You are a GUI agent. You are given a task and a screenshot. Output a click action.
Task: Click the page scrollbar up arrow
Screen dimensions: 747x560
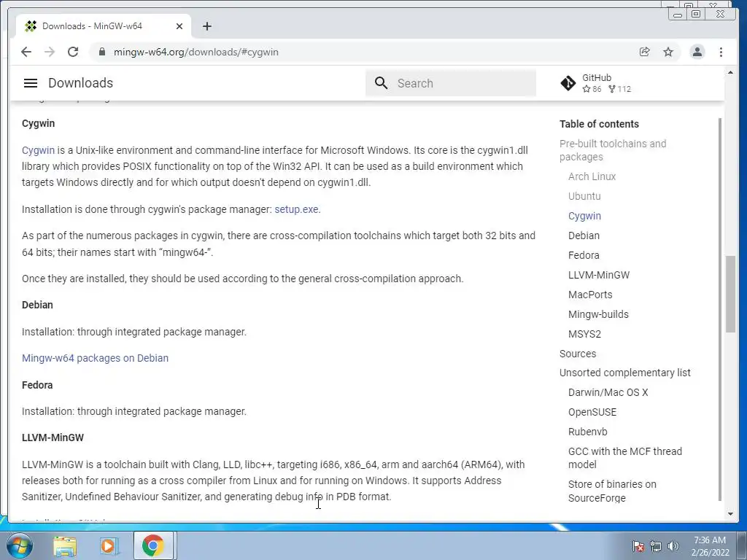pos(730,73)
